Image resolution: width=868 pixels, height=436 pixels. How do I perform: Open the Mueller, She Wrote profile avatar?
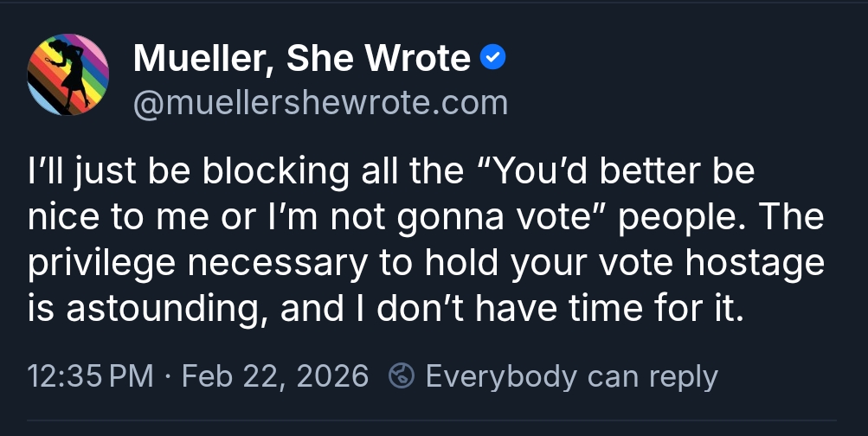[x=68, y=74]
